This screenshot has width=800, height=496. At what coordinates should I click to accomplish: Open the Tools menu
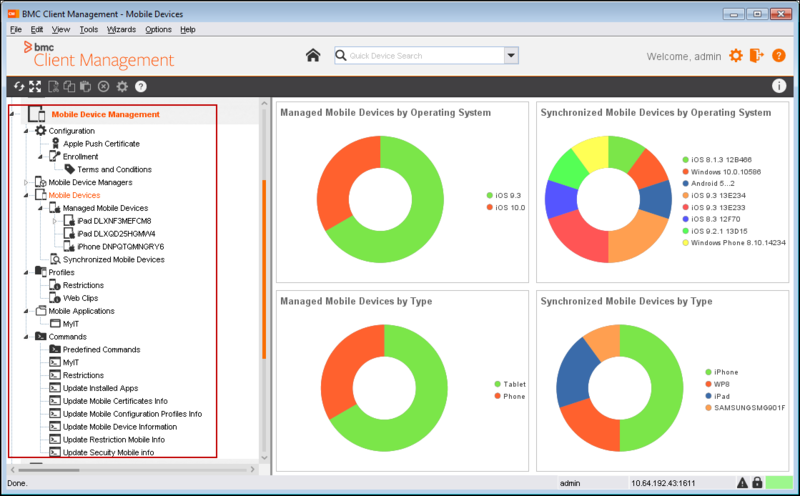[x=89, y=30]
